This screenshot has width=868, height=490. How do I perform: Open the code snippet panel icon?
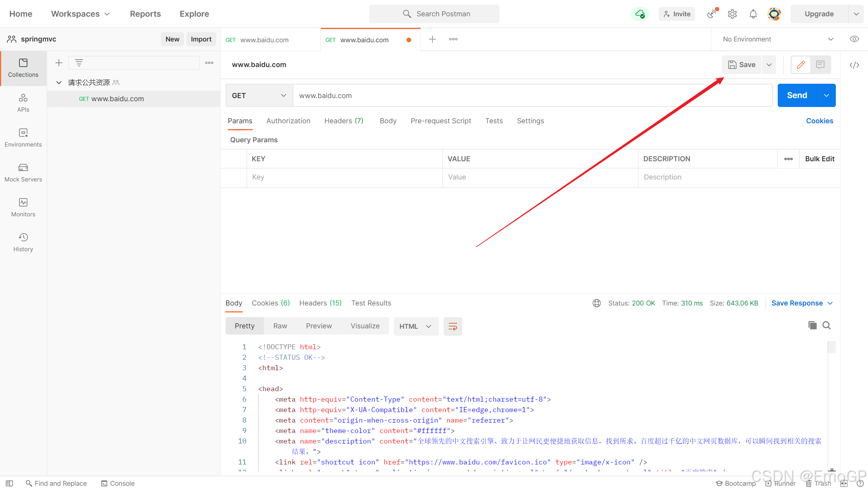coord(854,65)
